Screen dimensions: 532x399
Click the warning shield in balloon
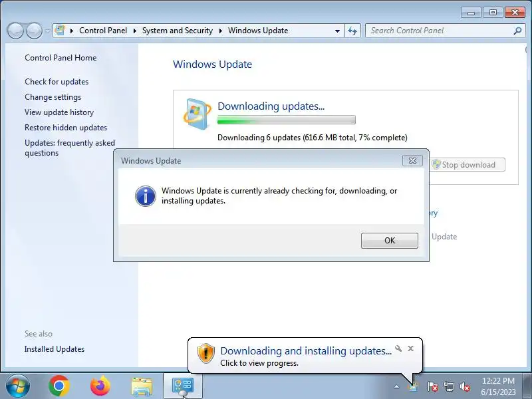(206, 353)
